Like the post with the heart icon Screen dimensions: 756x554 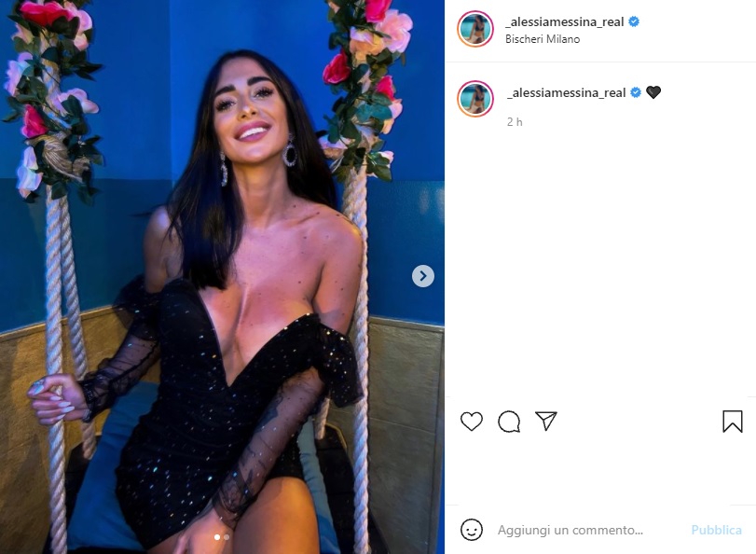pos(471,422)
